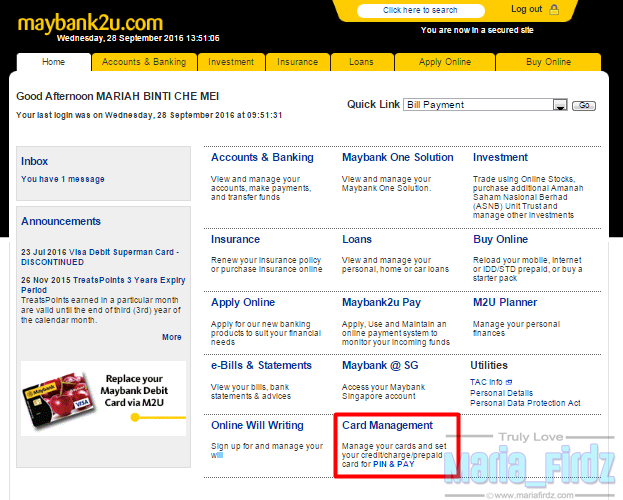
Task: Click 'TreatsPoints earned in a particular month' text
Action: click(101, 310)
